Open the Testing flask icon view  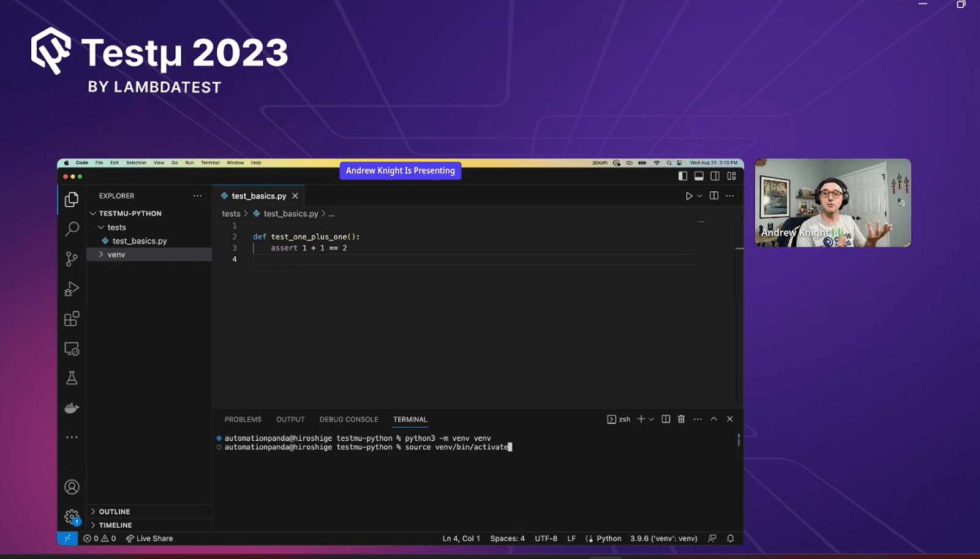tap(72, 378)
